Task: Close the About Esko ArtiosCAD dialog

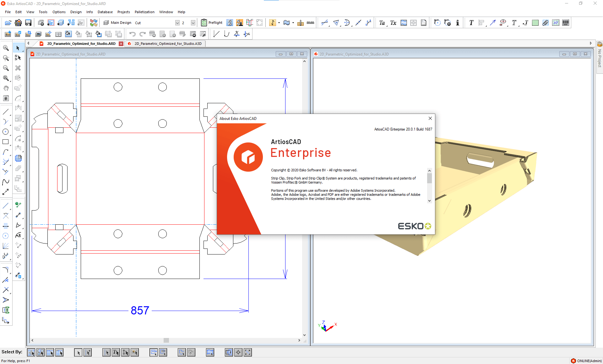Action: coord(430,118)
